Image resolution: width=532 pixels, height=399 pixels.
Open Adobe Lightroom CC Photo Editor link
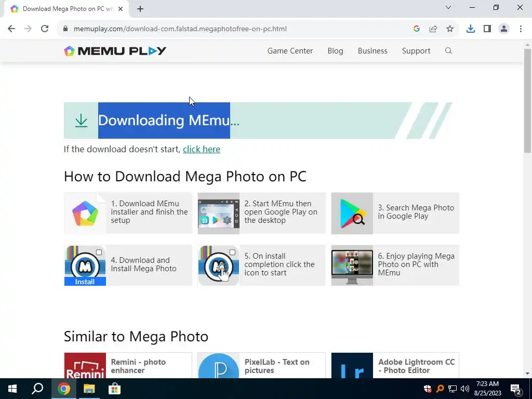coord(416,366)
